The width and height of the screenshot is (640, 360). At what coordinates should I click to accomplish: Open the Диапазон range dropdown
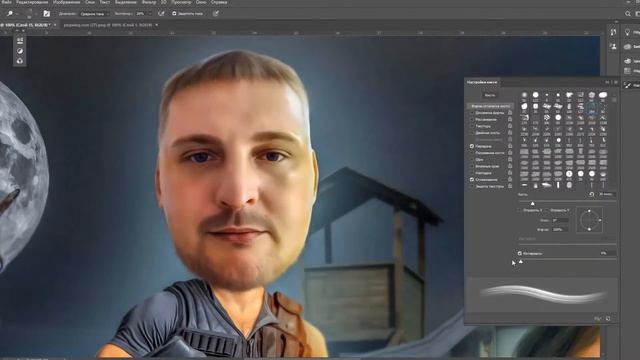(94, 14)
